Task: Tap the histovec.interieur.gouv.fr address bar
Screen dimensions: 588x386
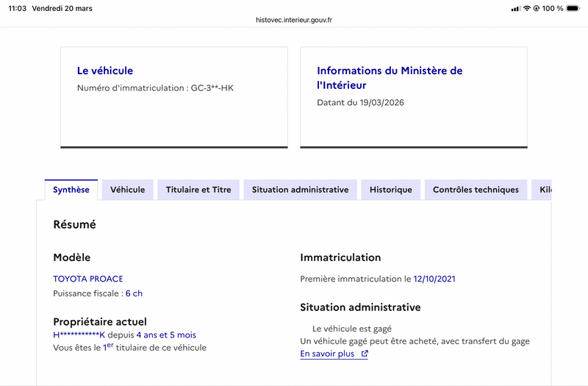Action: point(294,20)
